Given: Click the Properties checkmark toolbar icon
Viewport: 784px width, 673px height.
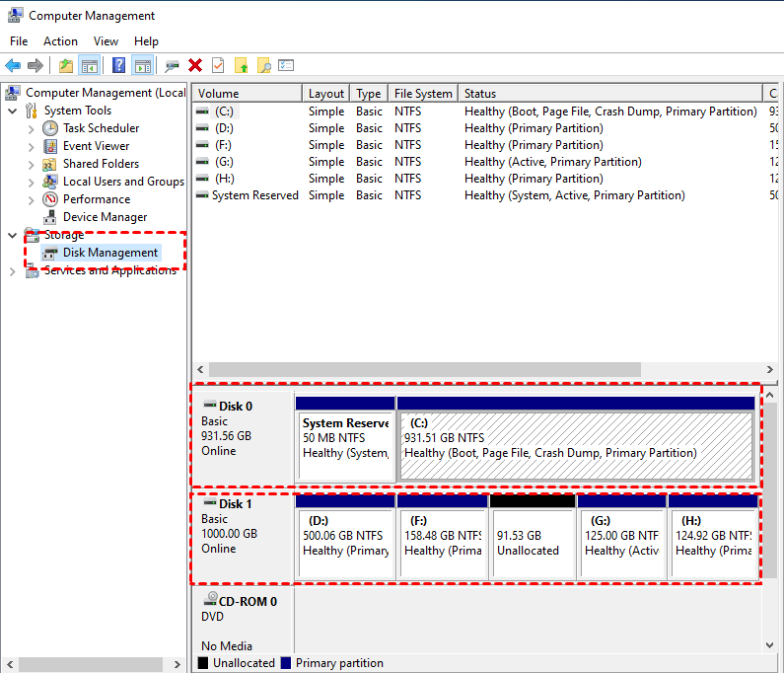Looking at the screenshot, I should (218, 65).
